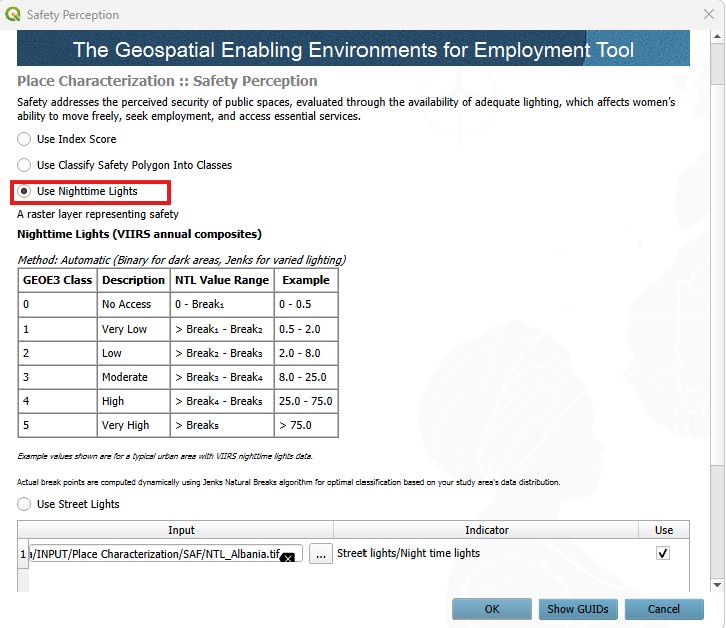
Task: Click the Use column header
Action: pyautogui.click(x=664, y=530)
